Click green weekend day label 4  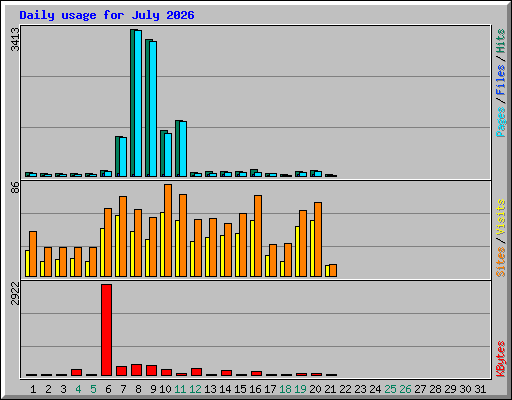coord(78,389)
